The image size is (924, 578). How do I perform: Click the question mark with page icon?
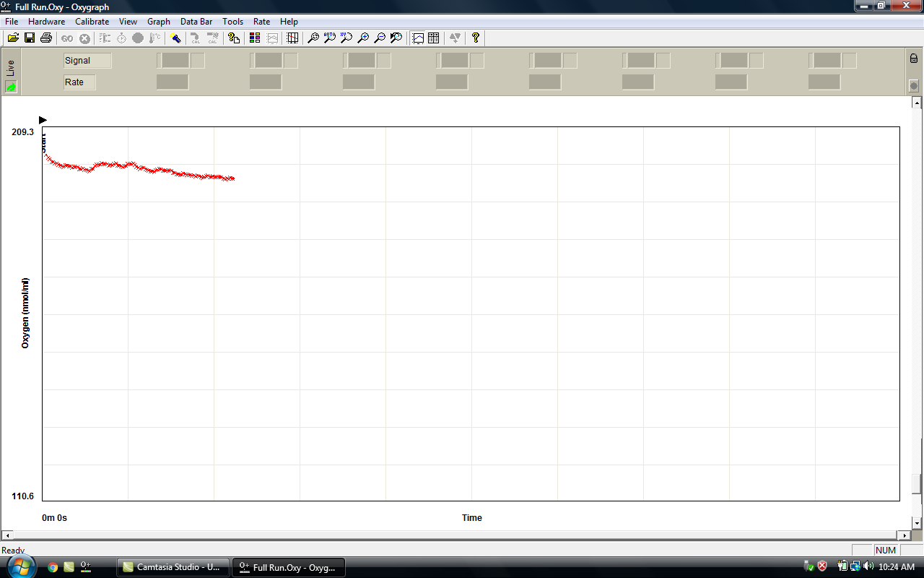click(x=234, y=38)
